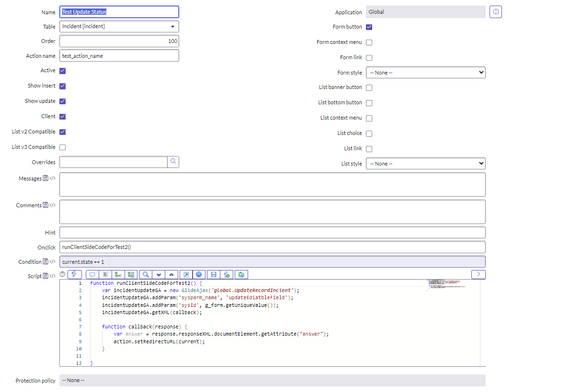570x392 pixels.
Task: Enable List banner button checkbox
Action: [x=369, y=88]
